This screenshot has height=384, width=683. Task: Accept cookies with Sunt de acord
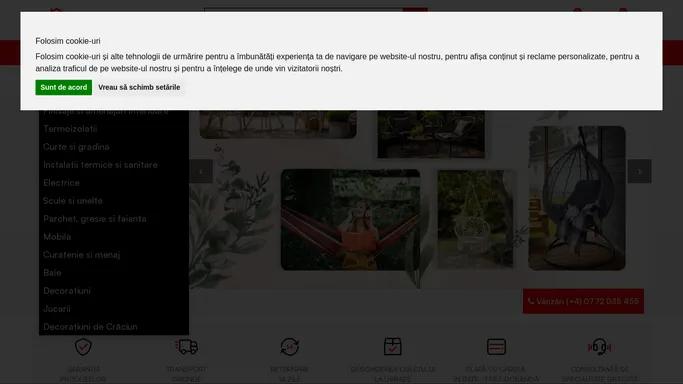pos(64,87)
